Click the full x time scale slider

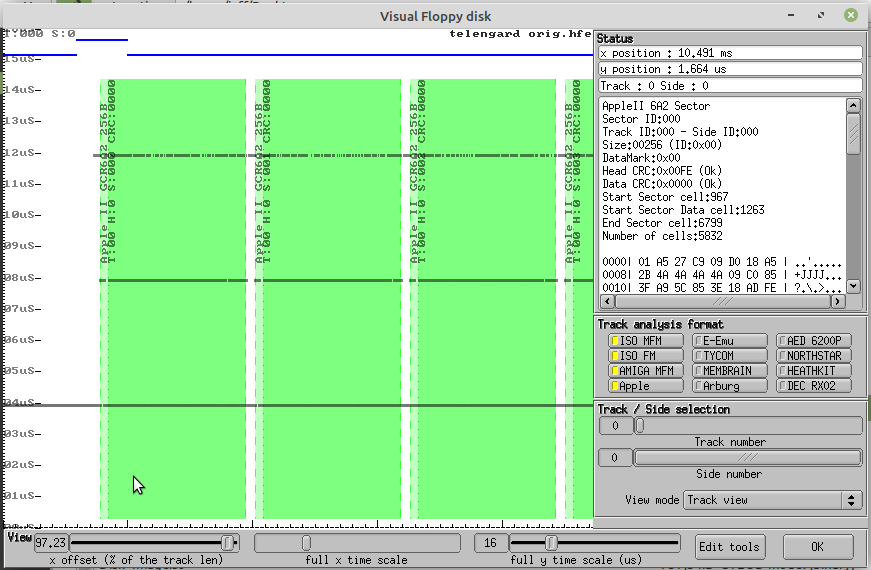pyautogui.click(x=357, y=543)
